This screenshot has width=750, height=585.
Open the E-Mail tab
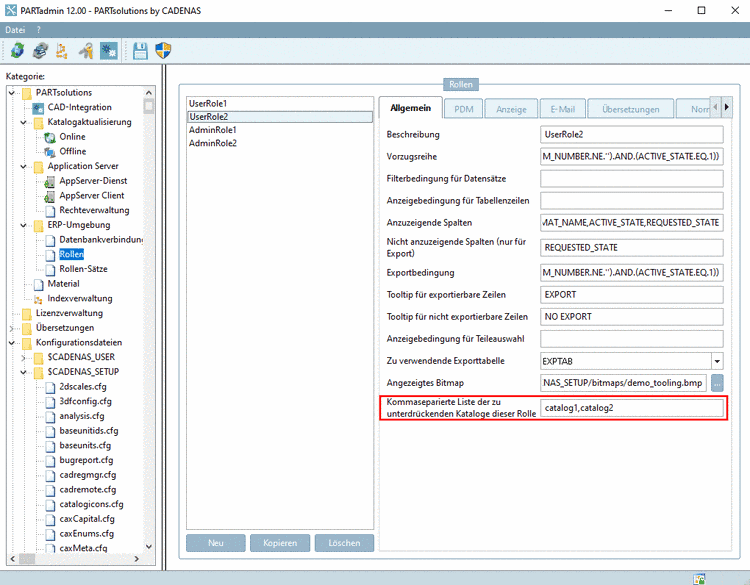tap(562, 109)
